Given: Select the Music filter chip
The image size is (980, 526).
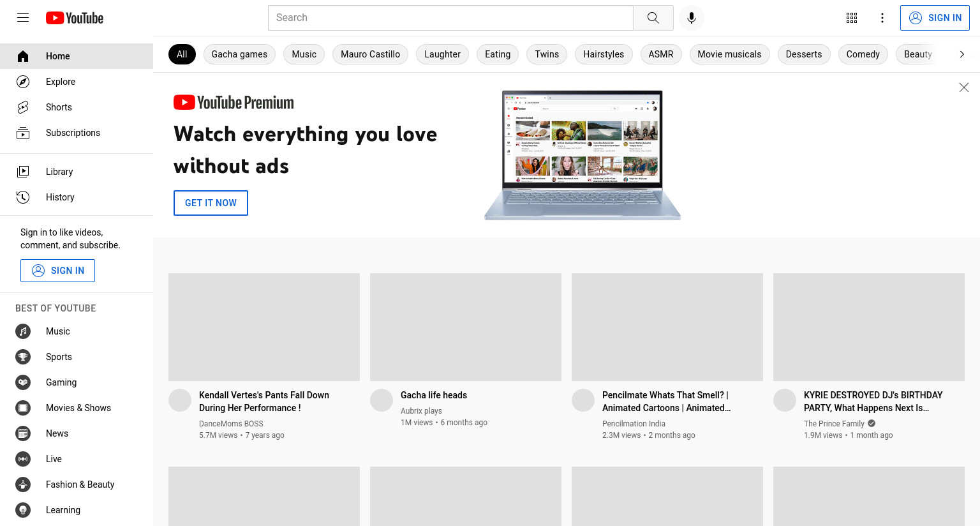Looking at the screenshot, I should (304, 54).
